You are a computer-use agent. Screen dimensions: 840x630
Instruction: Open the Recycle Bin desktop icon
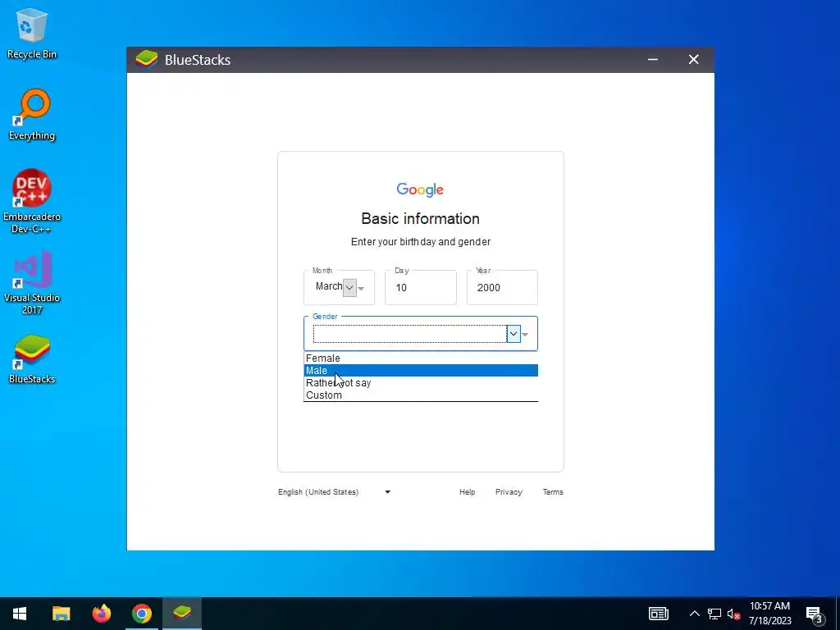32,33
